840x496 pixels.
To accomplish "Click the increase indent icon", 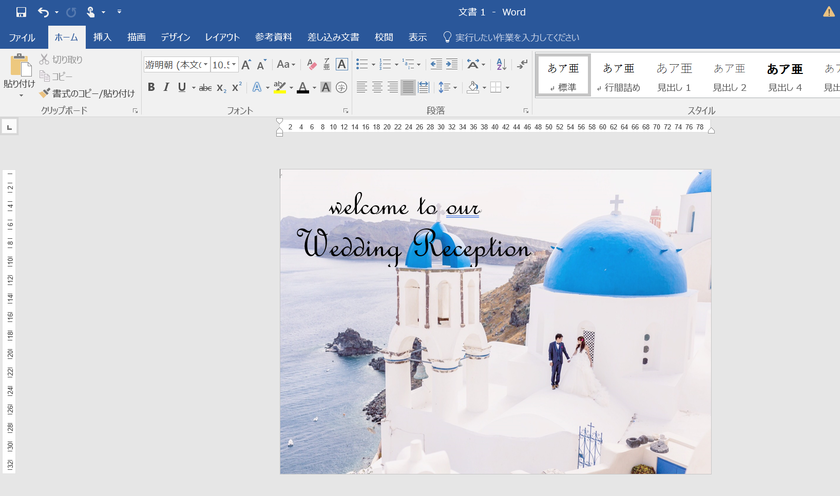I will pos(452,65).
